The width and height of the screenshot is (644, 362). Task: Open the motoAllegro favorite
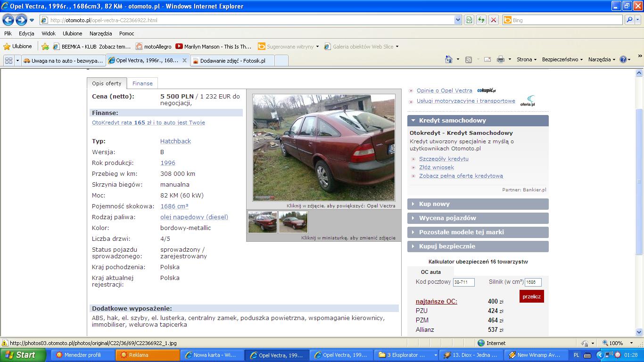[x=154, y=47]
